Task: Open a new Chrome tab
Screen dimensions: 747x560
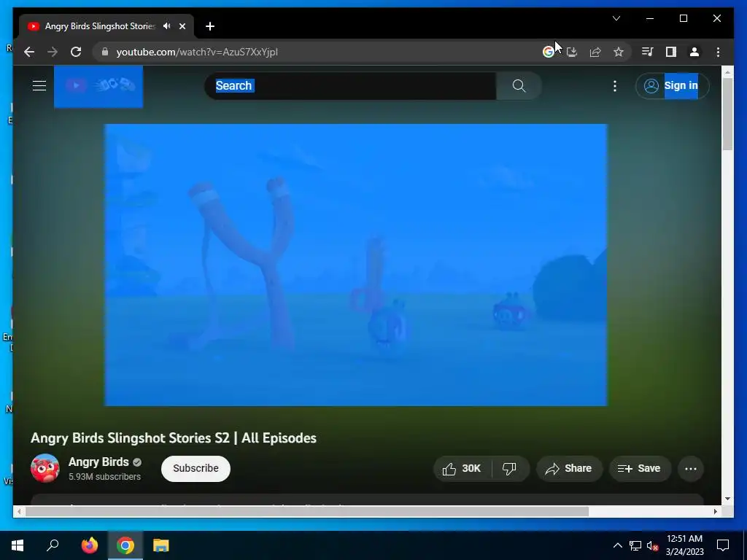Action: pos(210,26)
